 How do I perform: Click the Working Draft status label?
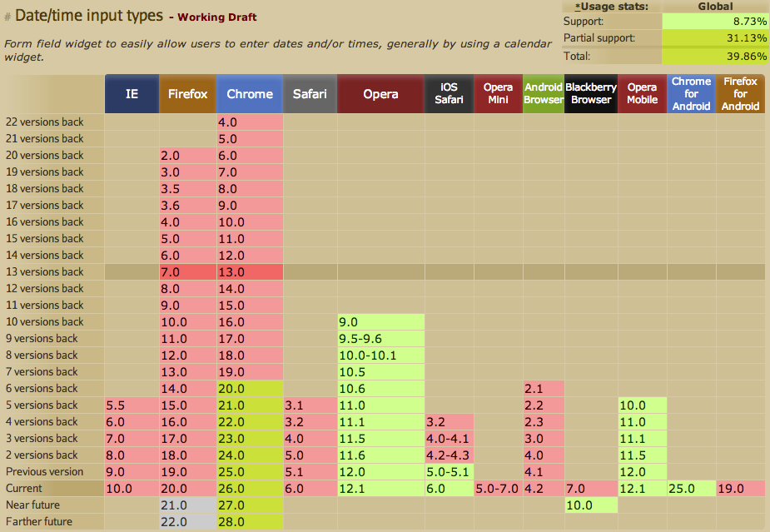217,17
